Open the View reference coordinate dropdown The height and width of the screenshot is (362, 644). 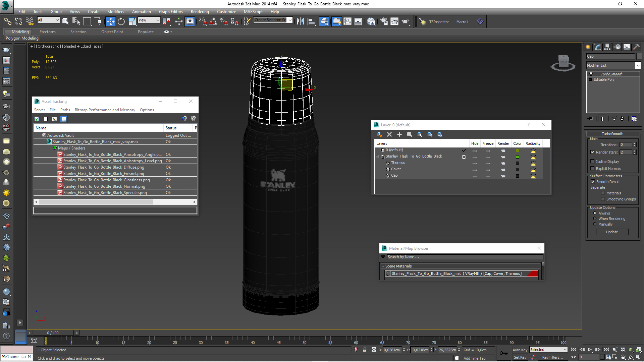pyautogui.click(x=149, y=20)
